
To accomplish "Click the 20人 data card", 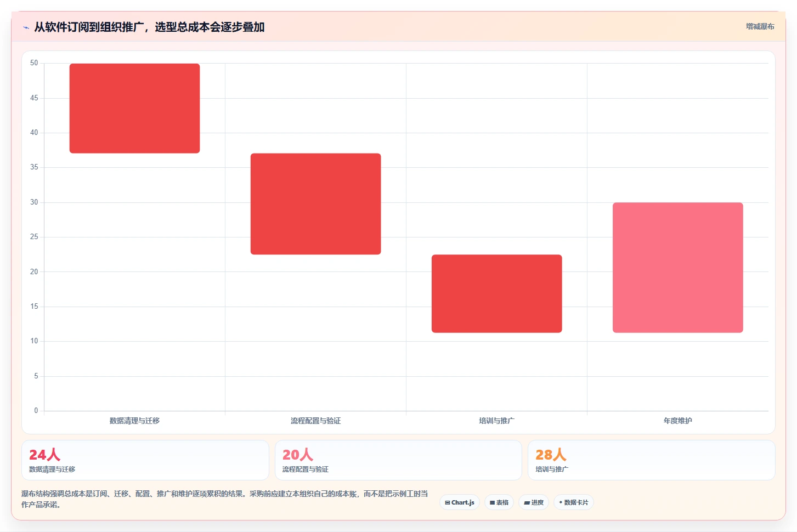I will tap(398, 460).
